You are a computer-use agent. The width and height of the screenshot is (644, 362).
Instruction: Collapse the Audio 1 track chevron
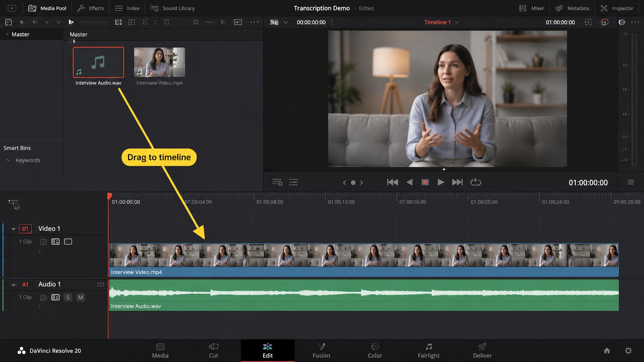pyautogui.click(x=13, y=285)
